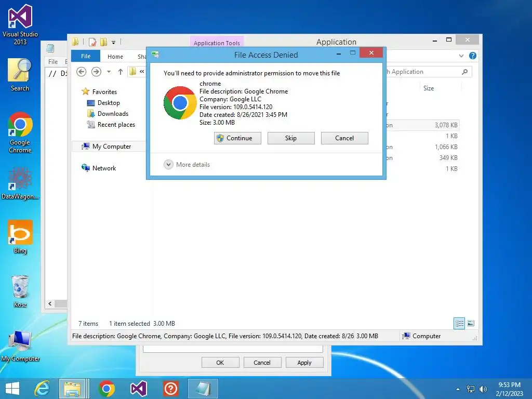Click the volume speaker tray icon
532x399 pixels.
[x=483, y=389]
